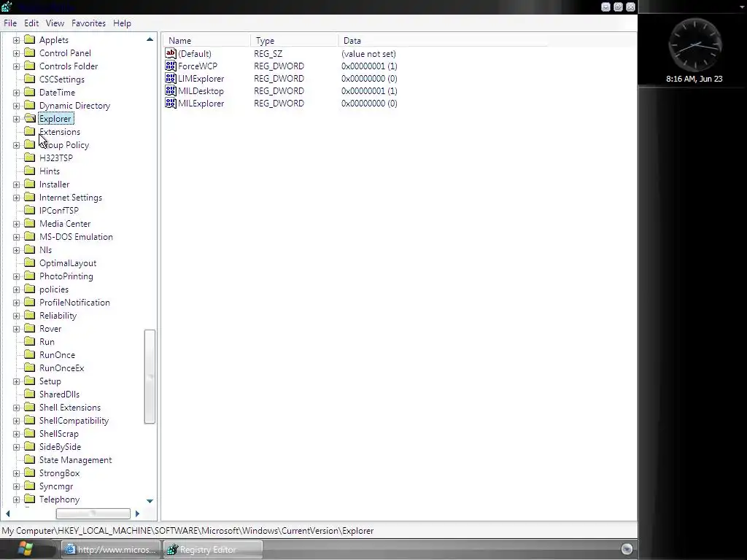The height and width of the screenshot is (560, 747).
Task: Expand the Shell Extensions key
Action: click(16, 408)
